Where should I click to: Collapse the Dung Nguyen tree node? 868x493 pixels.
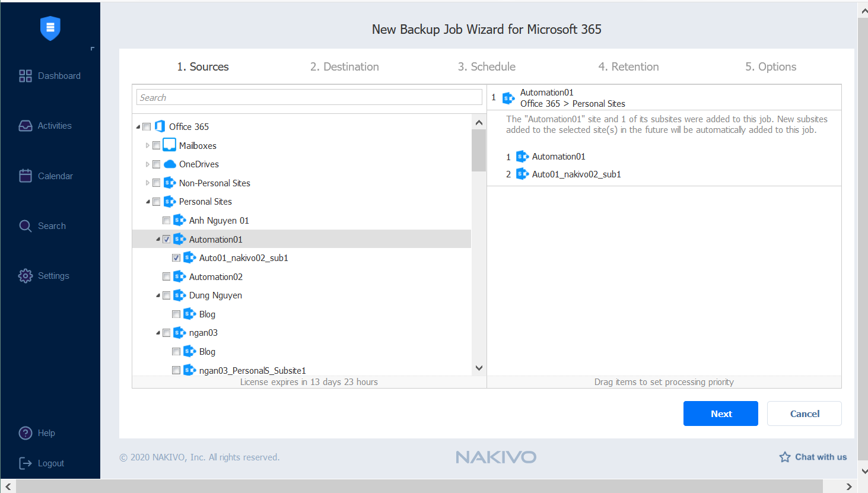tap(158, 295)
